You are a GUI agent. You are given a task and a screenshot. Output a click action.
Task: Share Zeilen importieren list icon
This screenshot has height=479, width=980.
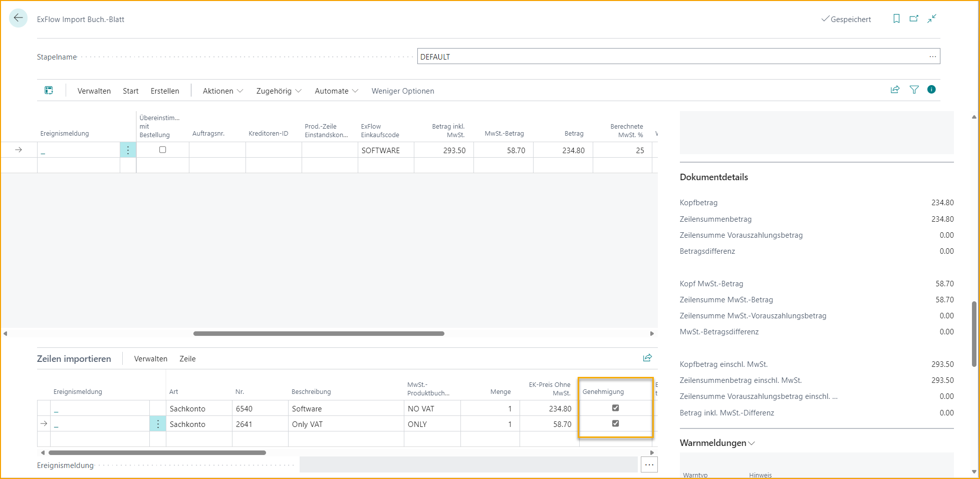coord(647,358)
